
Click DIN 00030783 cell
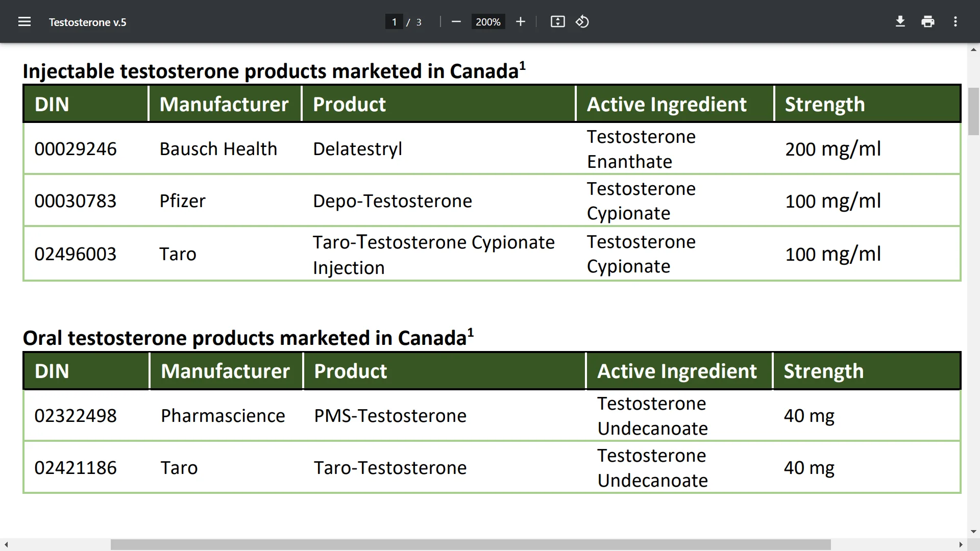[x=76, y=201]
